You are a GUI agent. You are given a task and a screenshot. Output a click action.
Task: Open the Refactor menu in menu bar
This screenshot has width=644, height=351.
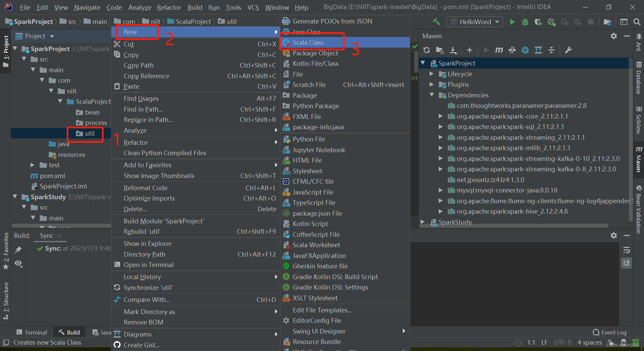tap(169, 7)
